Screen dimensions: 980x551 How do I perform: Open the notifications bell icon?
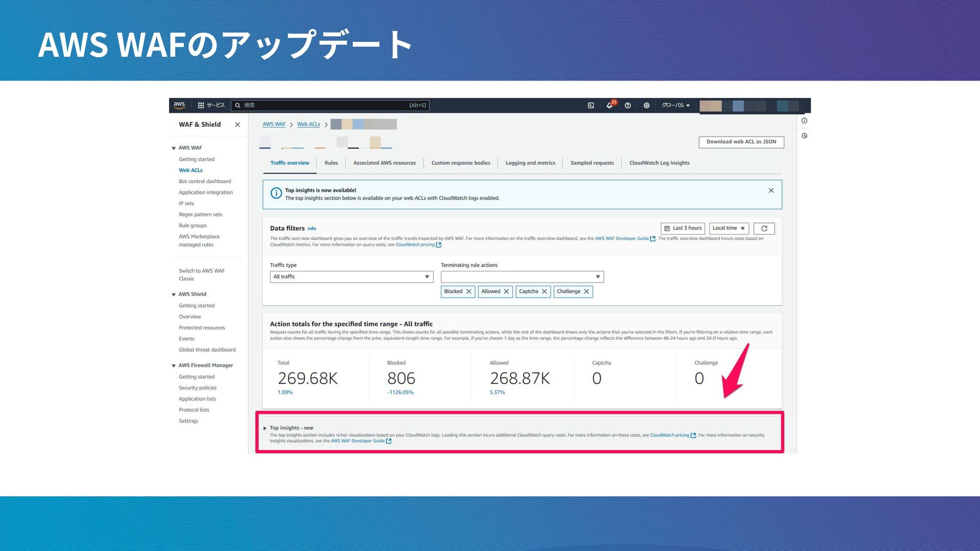pos(609,106)
